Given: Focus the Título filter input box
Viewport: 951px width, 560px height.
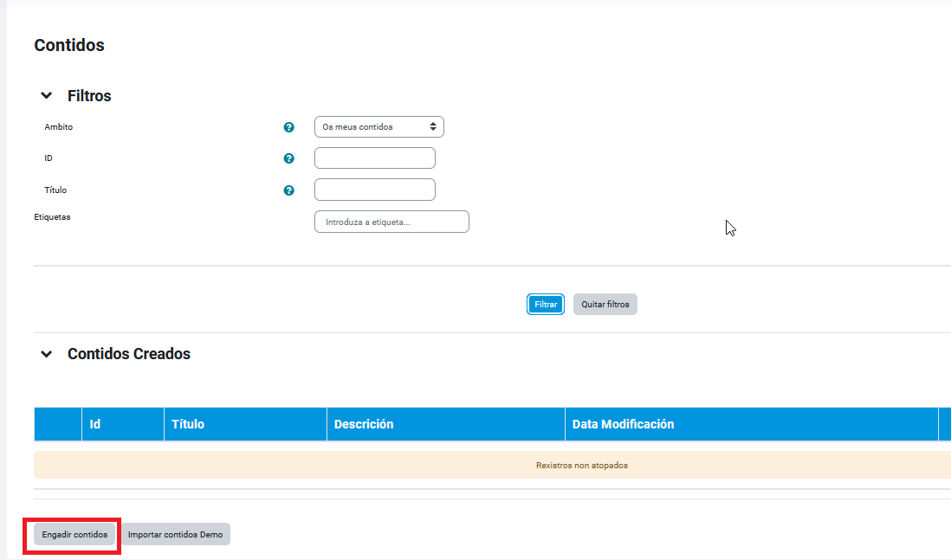Looking at the screenshot, I should pyautogui.click(x=374, y=190).
